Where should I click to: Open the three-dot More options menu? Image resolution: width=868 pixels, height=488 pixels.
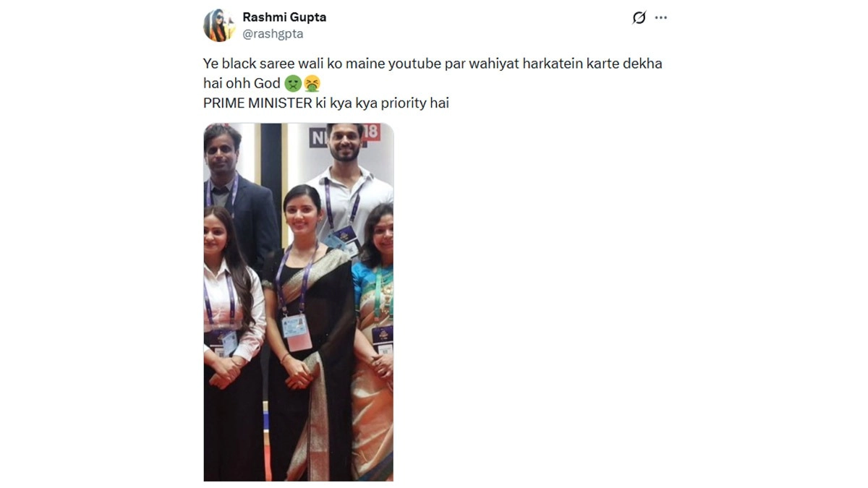coord(661,18)
